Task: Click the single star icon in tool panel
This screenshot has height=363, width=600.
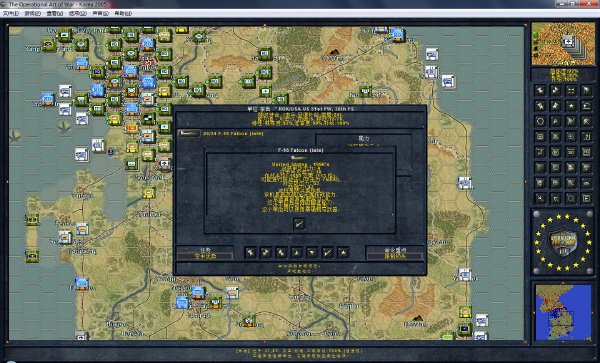Action: click(571, 106)
